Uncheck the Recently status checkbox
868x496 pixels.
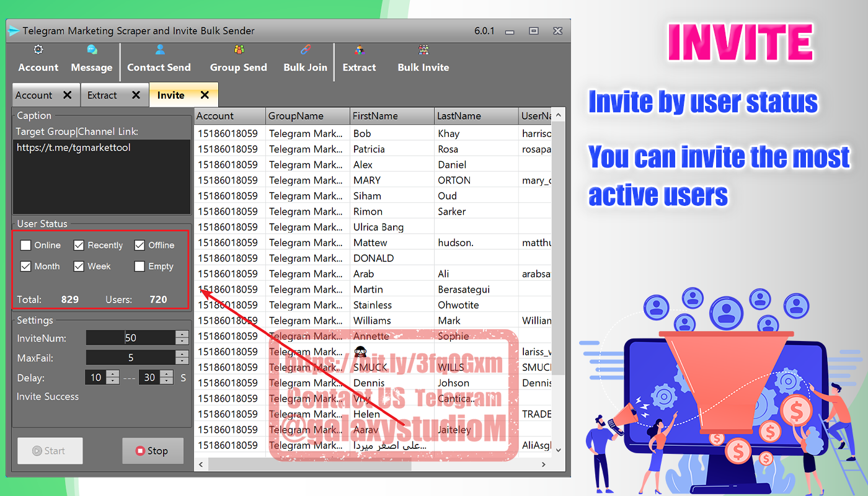pyautogui.click(x=79, y=246)
